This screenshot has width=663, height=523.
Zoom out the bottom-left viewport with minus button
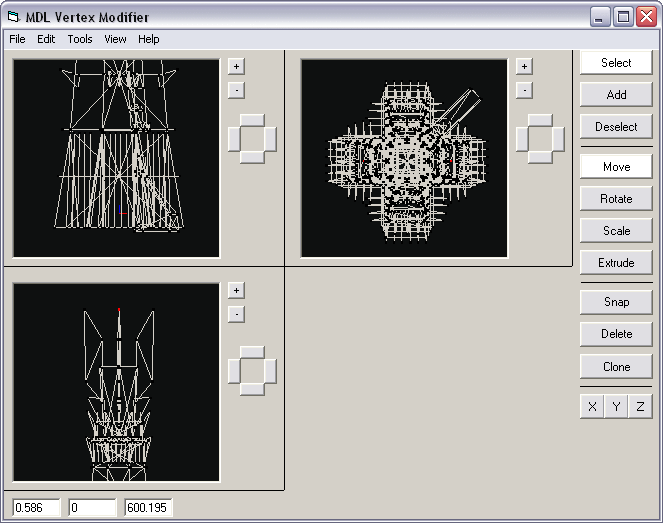coord(236,314)
